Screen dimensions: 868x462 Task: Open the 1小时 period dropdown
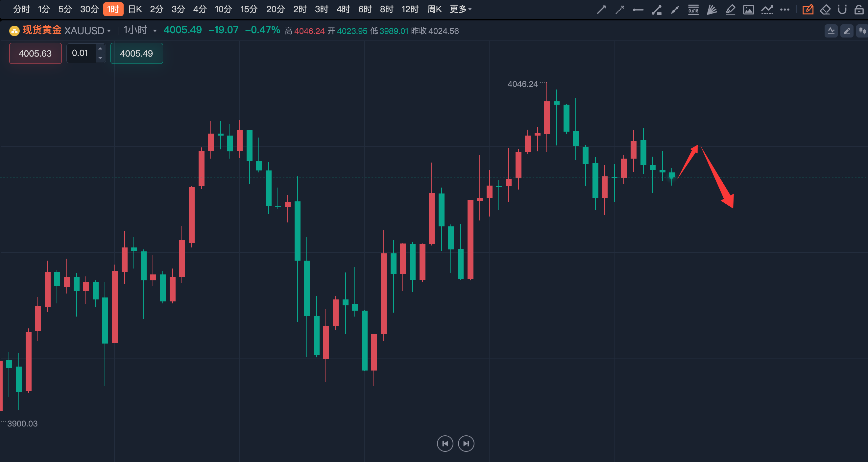155,31
